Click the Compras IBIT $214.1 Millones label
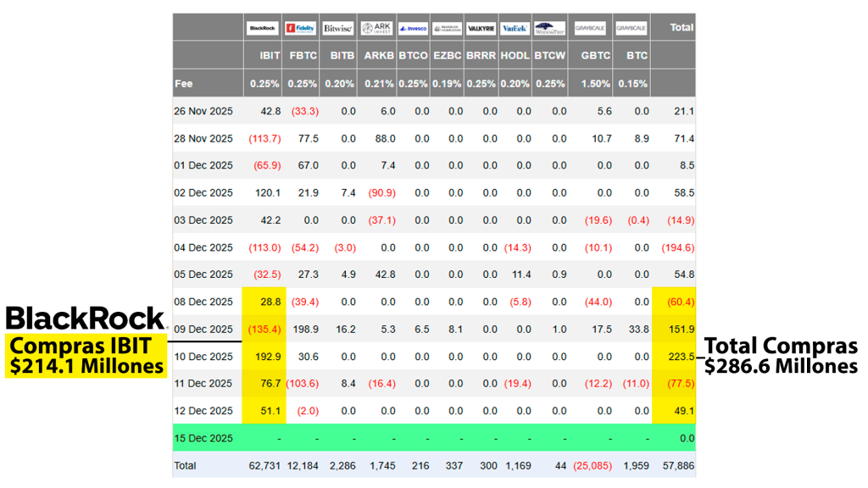The width and height of the screenshot is (868, 488). [x=86, y=356]
